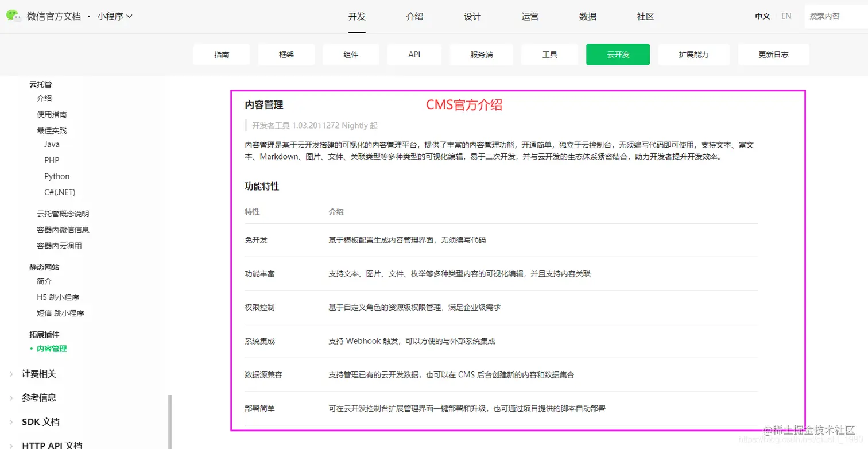Open the 社区 top tab
868x449 pixels.
646,16
